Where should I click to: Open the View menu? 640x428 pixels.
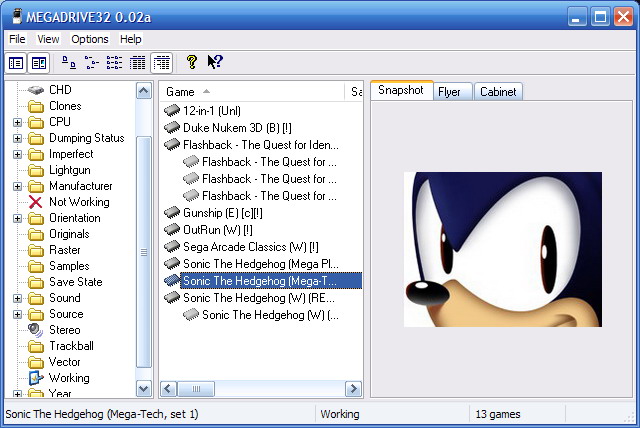[48, 39]
